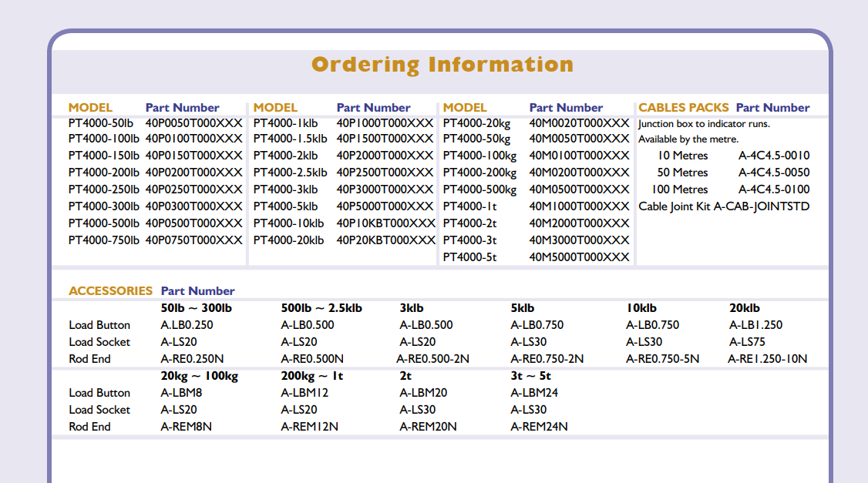The width and height of the screenshot is (868, 483).
Task: Click rod end part A-RE0.250N
Action: coord(192,359)
